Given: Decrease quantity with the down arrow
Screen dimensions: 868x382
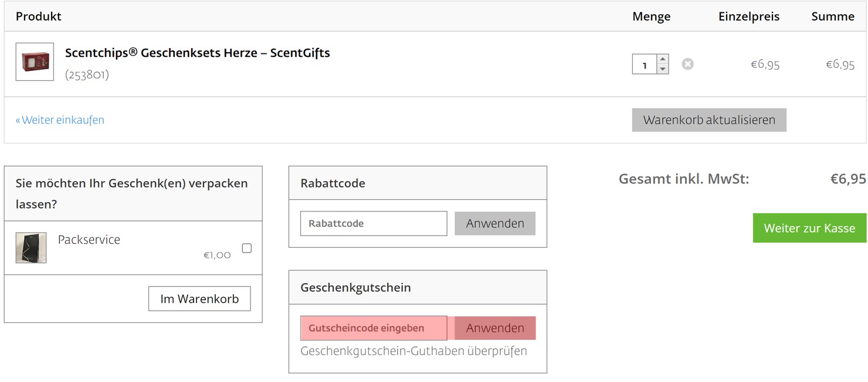Looking at the screenshot, I should point(663,69).
